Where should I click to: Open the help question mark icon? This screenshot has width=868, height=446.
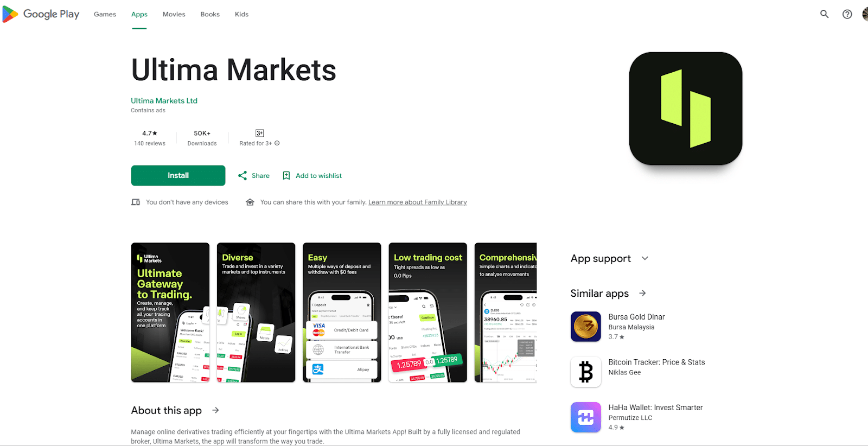click(847, 14)
